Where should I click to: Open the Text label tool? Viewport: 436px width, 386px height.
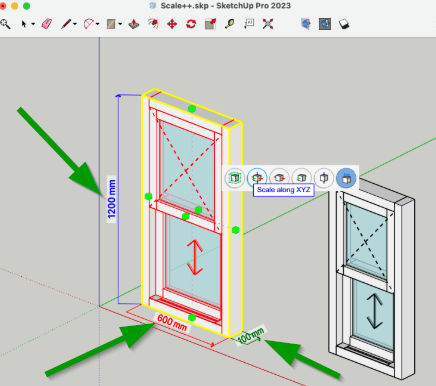[x=249, y=24]
